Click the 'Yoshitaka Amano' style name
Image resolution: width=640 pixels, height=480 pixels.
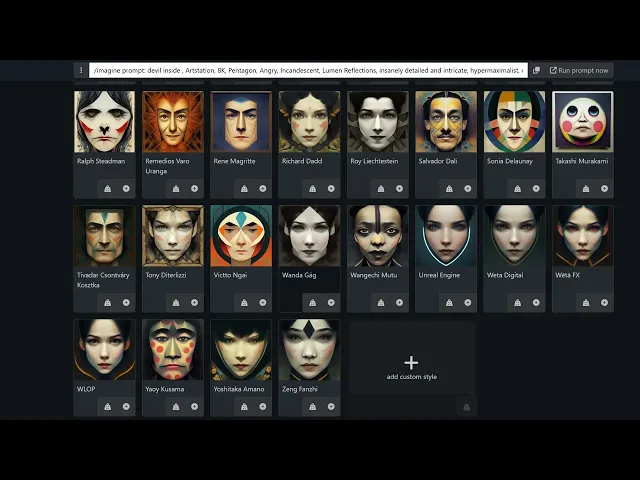[239, 389]
